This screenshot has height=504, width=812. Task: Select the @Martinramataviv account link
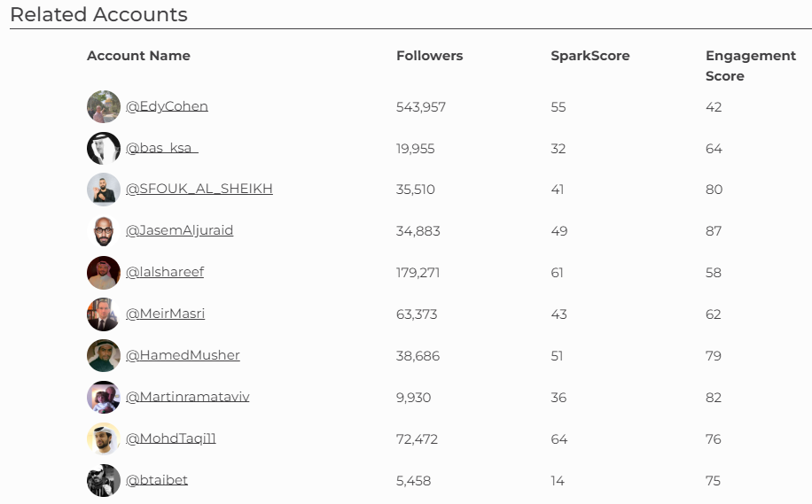187,397
